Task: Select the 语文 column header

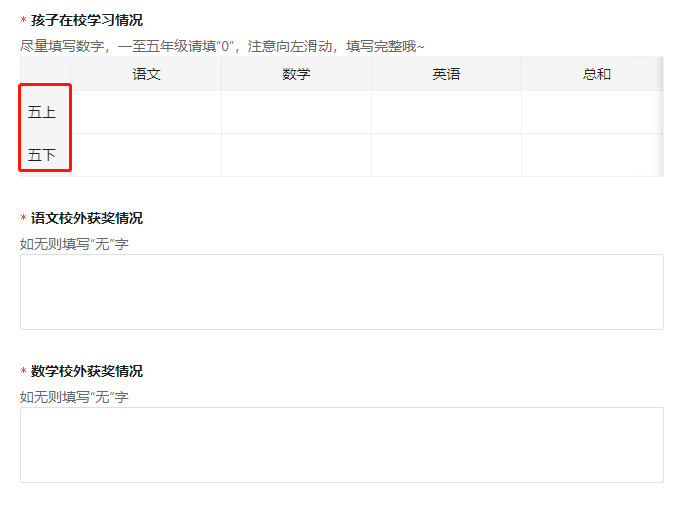Action: coord(147,74)
